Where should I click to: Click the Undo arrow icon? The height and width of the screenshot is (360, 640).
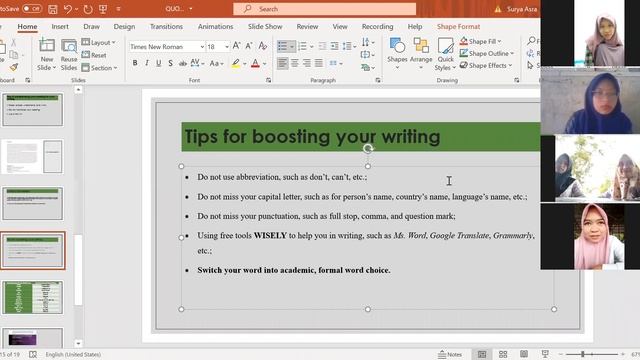click(68, 9)
